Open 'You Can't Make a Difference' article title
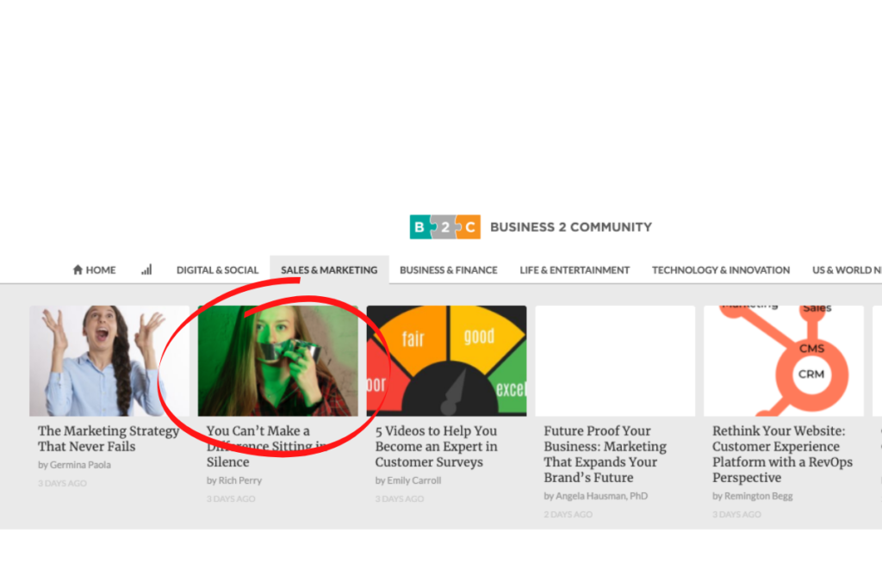Screen dimensions: 882x588 (x=267, y=446)
